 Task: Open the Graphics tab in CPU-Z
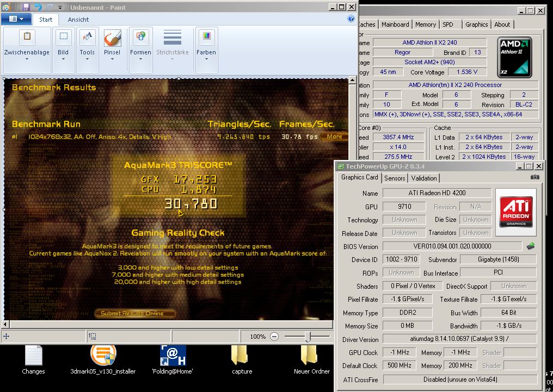coord(476,24)
